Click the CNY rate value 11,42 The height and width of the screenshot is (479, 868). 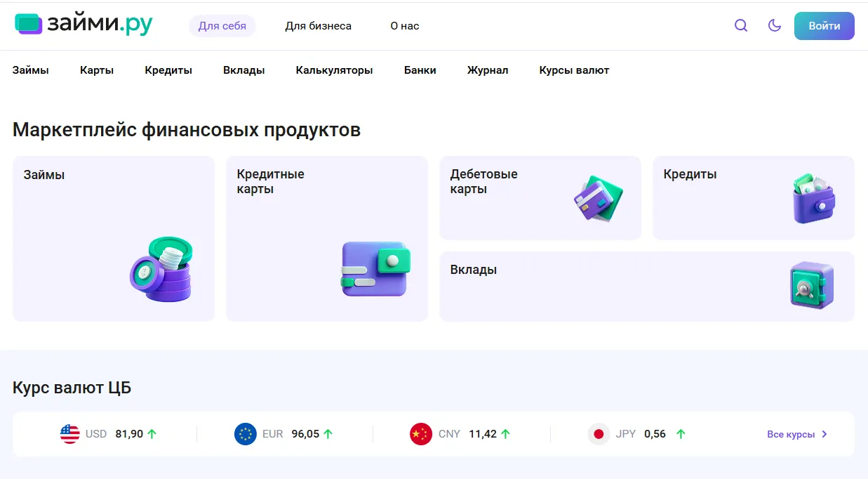point(483,434)
